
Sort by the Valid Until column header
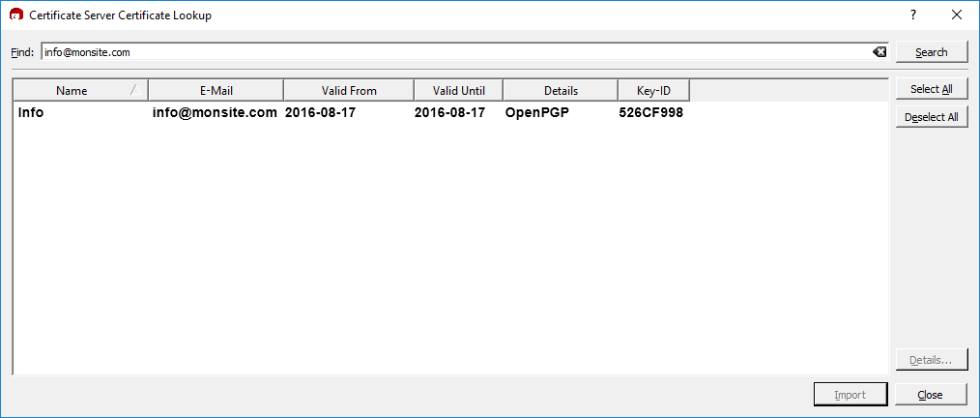click(x=459, y=91)
